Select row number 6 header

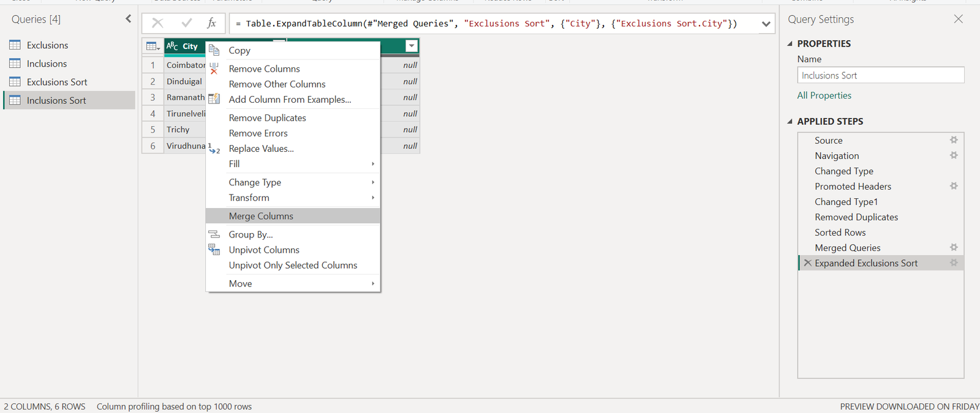click(x=153, y=146)
